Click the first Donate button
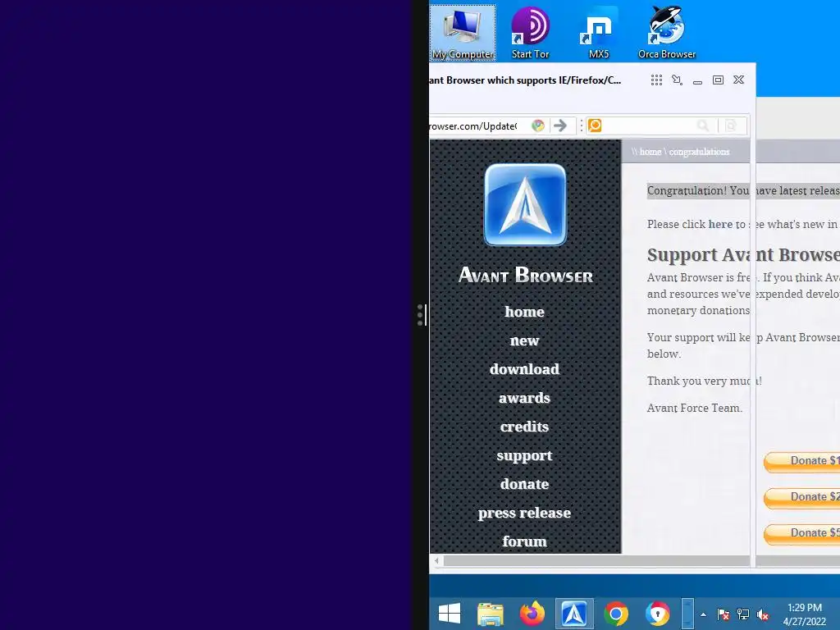 click(x=802, y=461)
